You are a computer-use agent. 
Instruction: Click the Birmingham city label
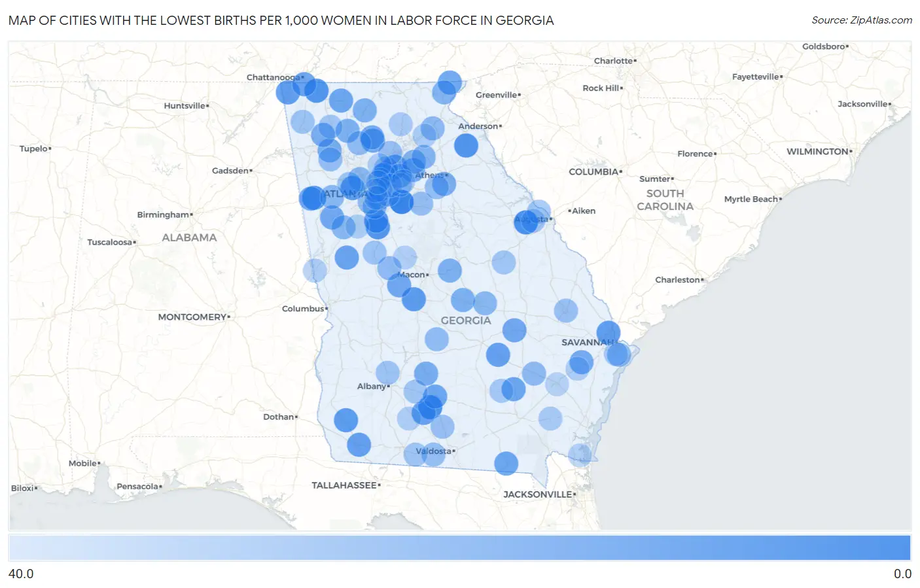click(163, 215)
